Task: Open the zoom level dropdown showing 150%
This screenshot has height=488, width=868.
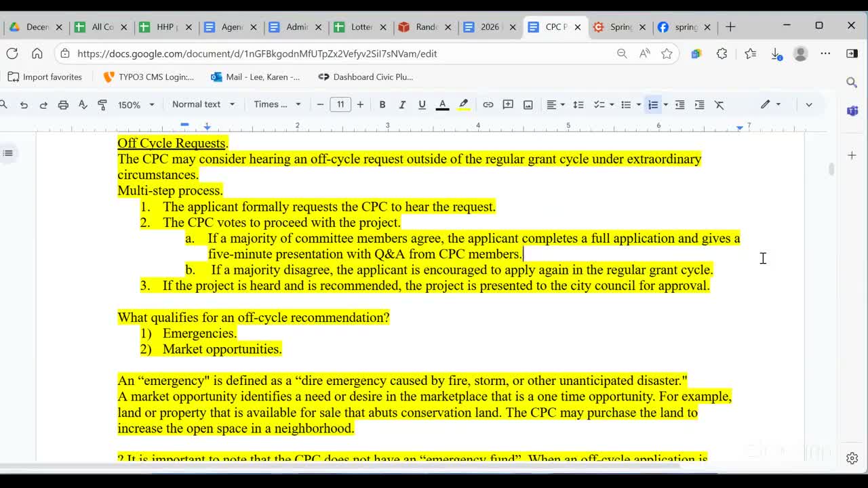Action: [136, 104]
